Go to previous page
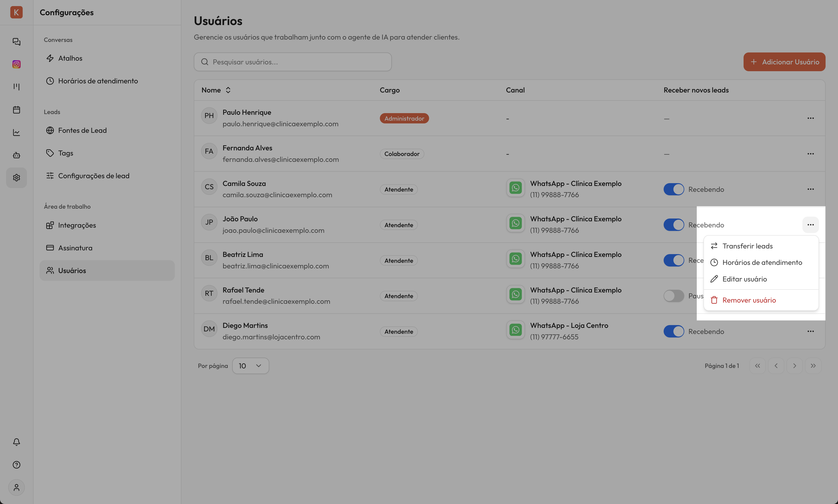 [776, 366]
